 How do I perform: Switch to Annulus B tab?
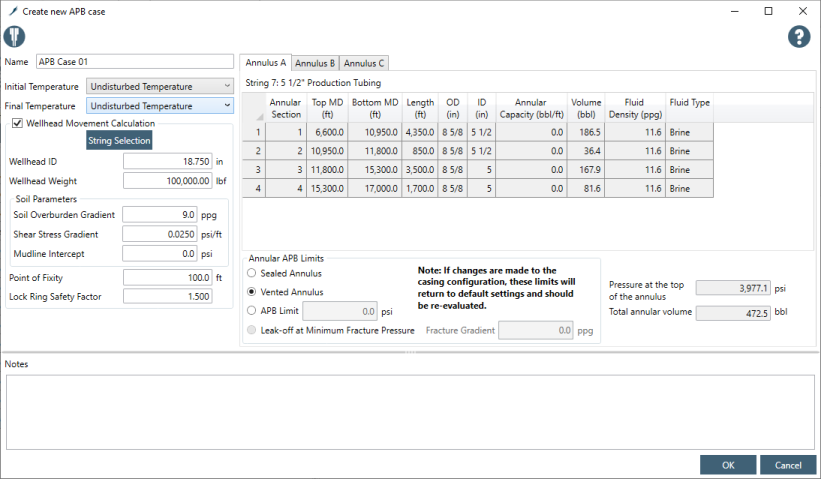(315, 63)
